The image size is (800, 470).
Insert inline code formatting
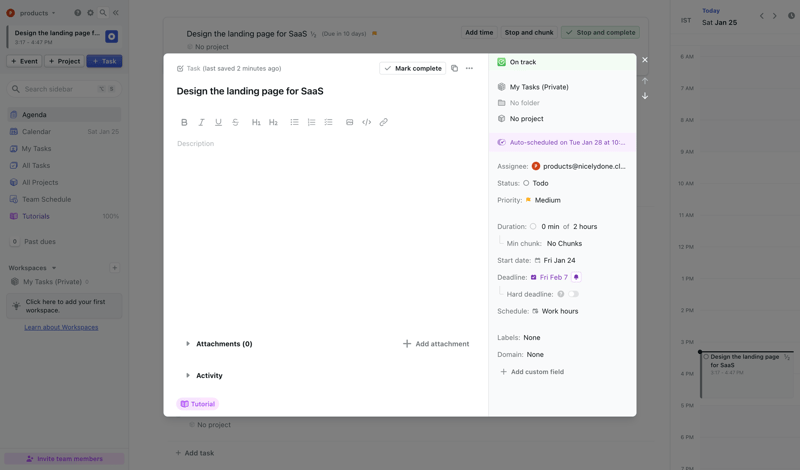point(366,122)
